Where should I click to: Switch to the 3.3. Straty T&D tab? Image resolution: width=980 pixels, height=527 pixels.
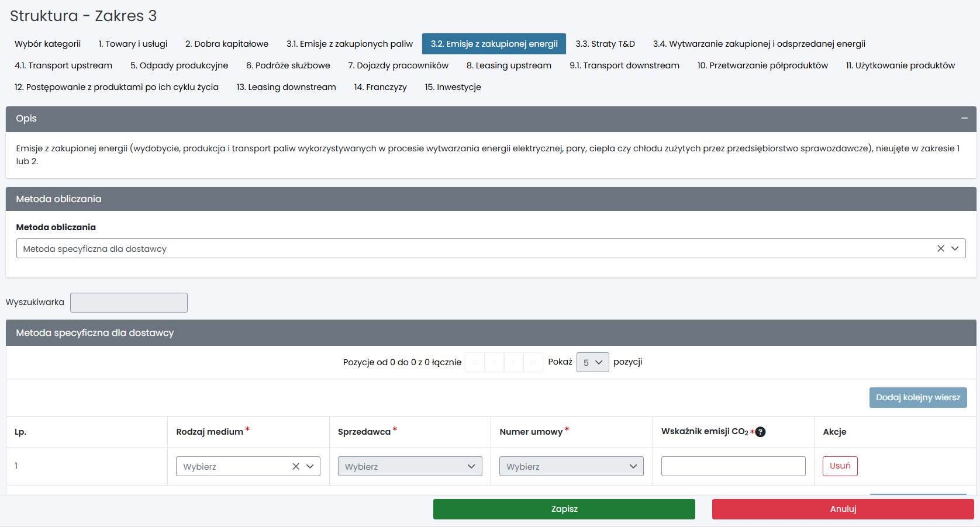pos(605,44)
